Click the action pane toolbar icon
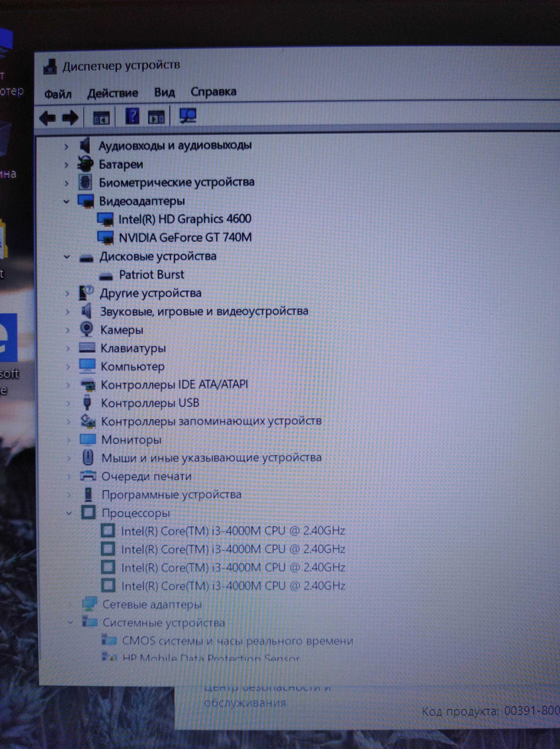 (x=156, y=118)
